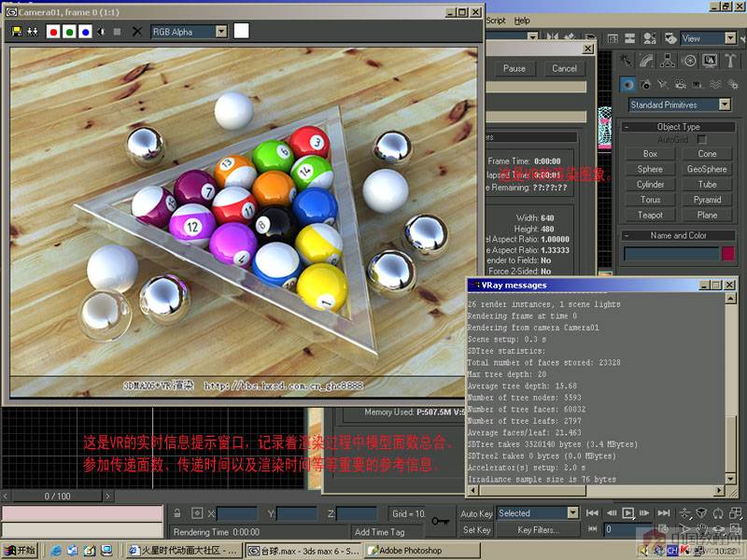Select the Shapes category icon
The image size is (747, 560).
pos(645,85)
